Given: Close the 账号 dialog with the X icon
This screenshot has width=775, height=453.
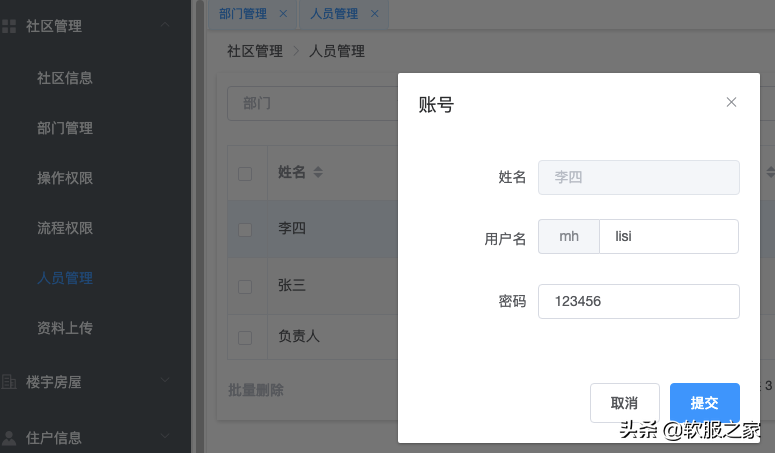Looking at the screenshot, I should pos(731,102).
